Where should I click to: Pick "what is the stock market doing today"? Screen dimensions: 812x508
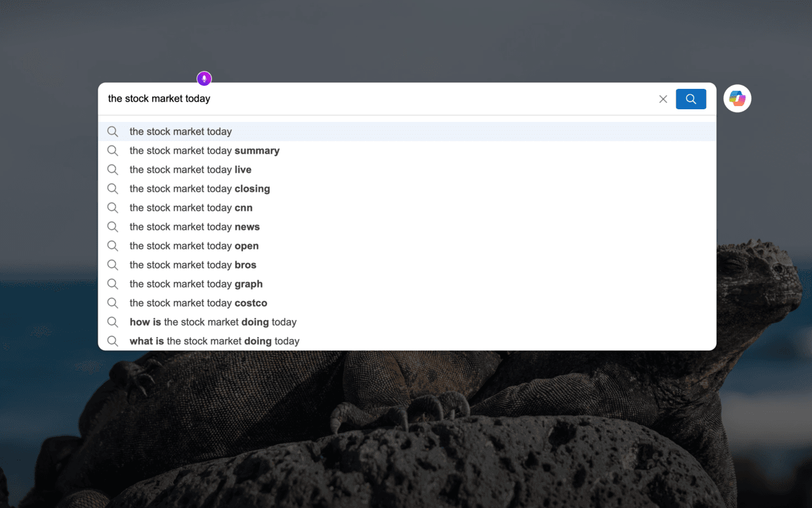[214, 341]
